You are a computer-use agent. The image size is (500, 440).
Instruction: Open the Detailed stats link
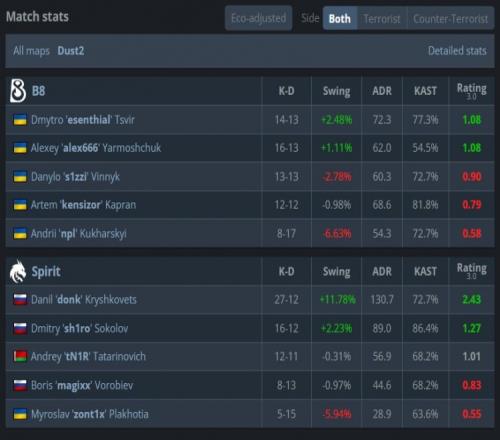pyautogui.click(x=457, y=51)
